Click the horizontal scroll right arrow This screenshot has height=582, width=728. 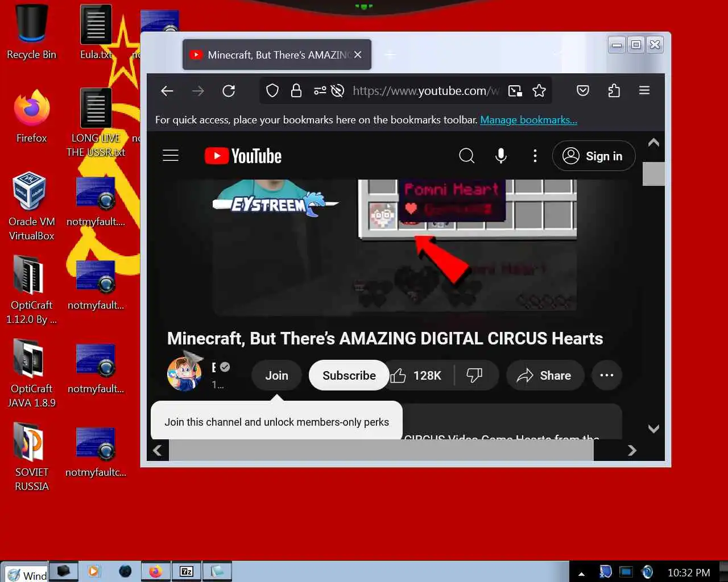coord(632,451)
